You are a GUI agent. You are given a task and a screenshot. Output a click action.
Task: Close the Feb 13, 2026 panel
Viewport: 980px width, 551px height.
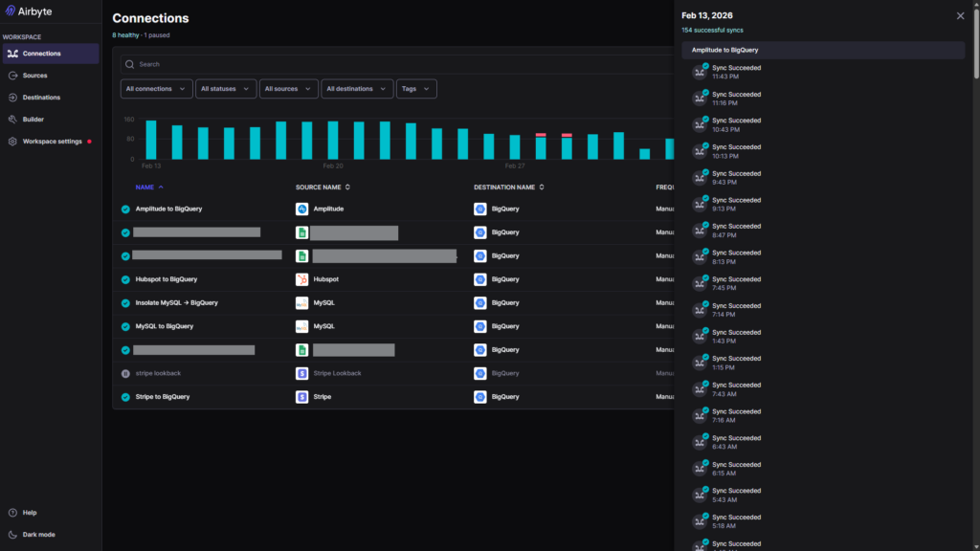[961, 15]
